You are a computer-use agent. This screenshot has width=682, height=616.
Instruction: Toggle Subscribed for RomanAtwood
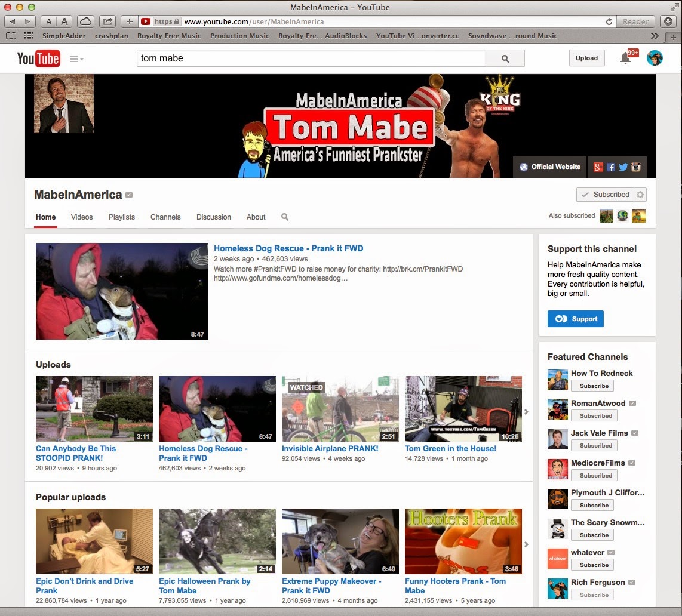point(595,415)
